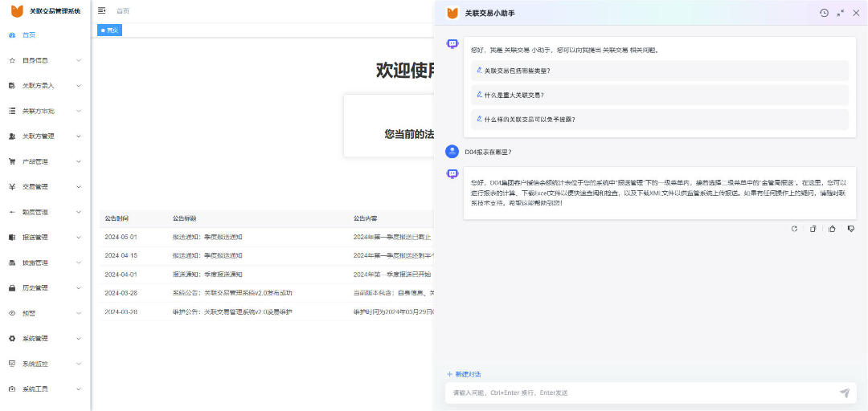Image resolution: width=868 pixels, height=411 pixels.
Task: Expand the 报送管理 sidebar menu
Action: click(x=45, y=238)
